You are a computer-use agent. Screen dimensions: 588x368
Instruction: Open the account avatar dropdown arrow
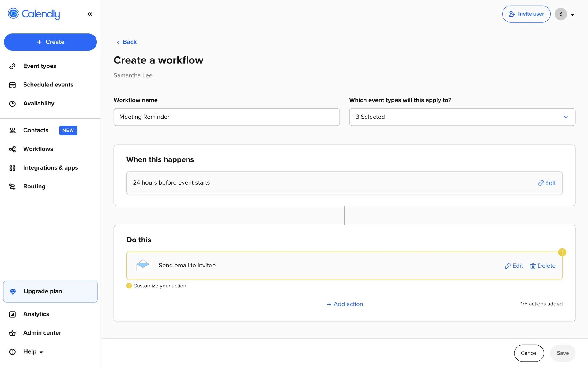[572, 14]
